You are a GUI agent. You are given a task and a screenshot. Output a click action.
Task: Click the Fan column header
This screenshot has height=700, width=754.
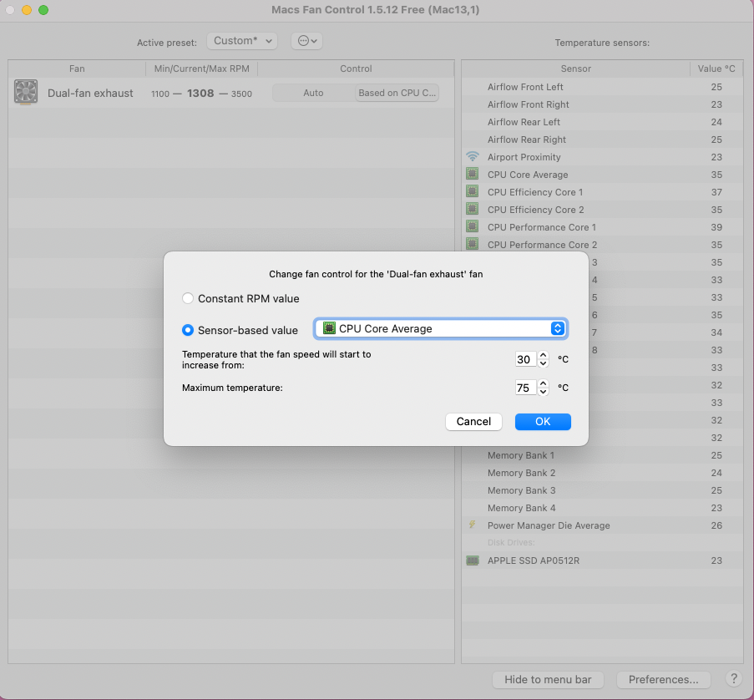click(x=77, y=68)
